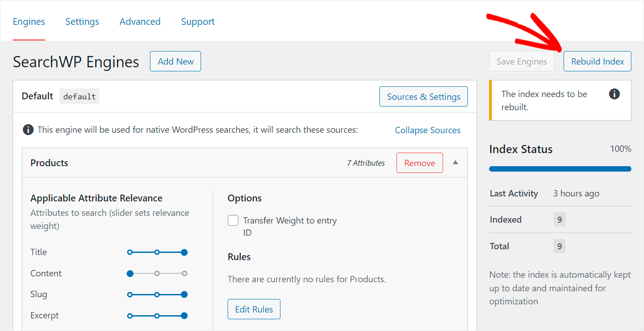Set the Content relevance slider to its maximum stop
Screen dimensions: 644x331
pyautogui.click(x=184, y=273)
